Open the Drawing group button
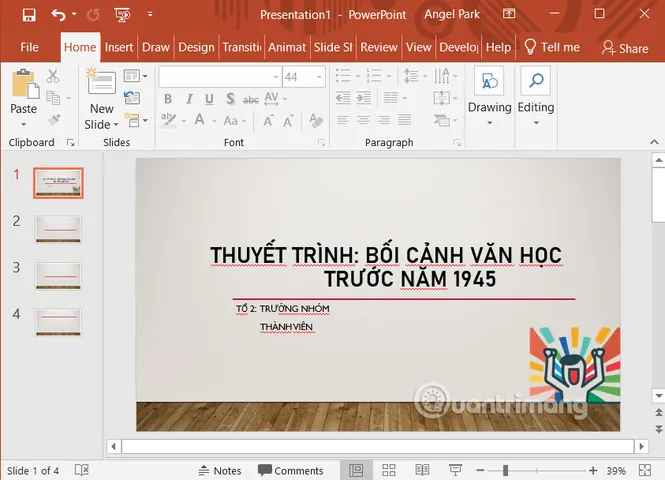Viewport: 665px width, 480px height. [490, 96]
